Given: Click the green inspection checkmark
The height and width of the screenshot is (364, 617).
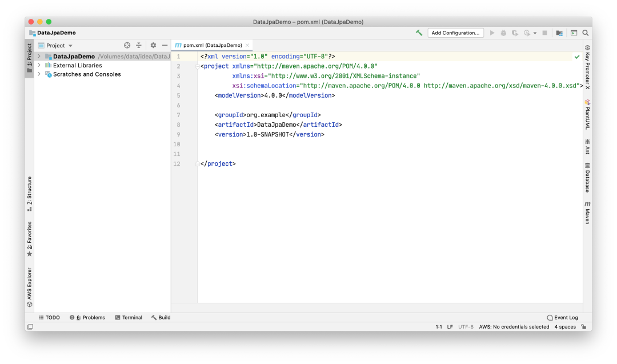Looking at the screenshot, I should pyautogui.click(x=577, y=57).
